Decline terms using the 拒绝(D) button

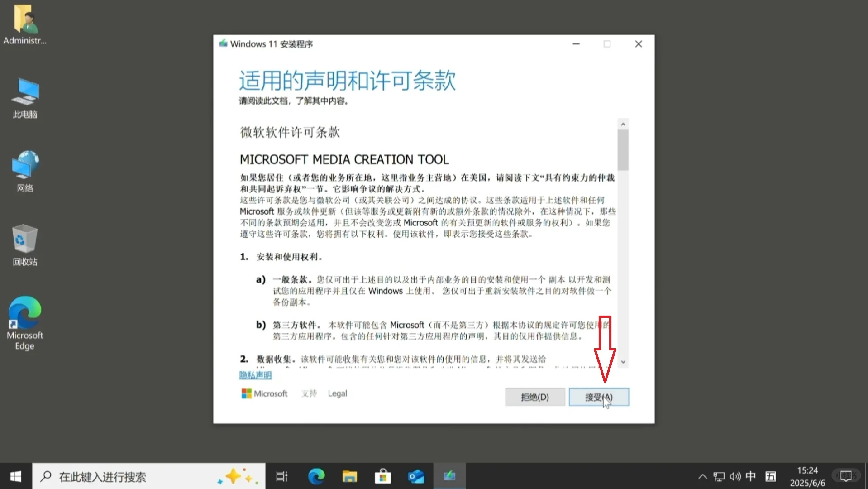[x=534, y=397]
